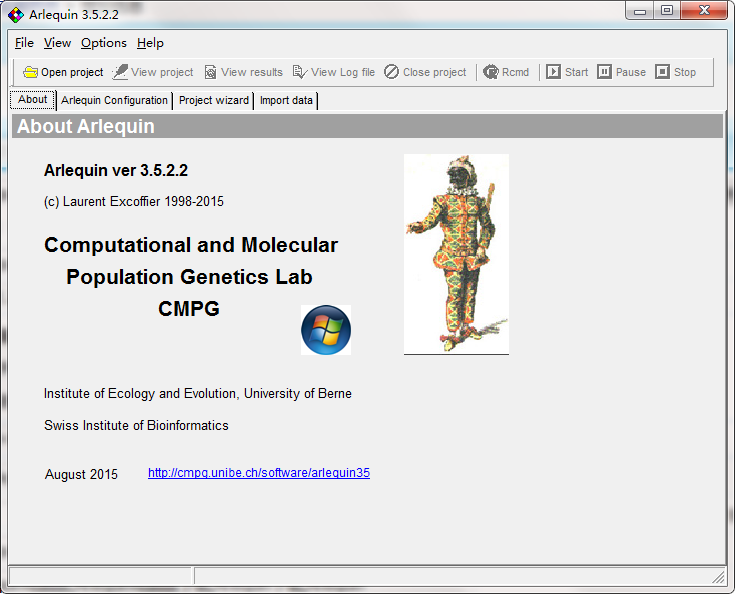735x594 pixels.
Task: Select the About tab
Action: 33,100
